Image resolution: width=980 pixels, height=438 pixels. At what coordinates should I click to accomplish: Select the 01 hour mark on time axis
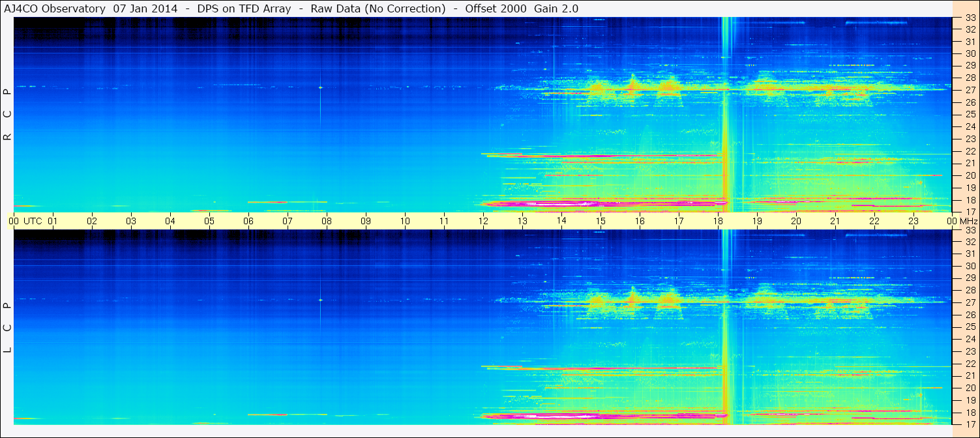click(53, 221)
